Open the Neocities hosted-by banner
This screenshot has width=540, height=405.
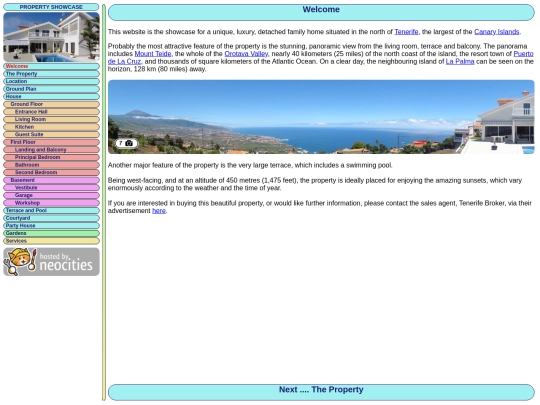tap(51, 262)
